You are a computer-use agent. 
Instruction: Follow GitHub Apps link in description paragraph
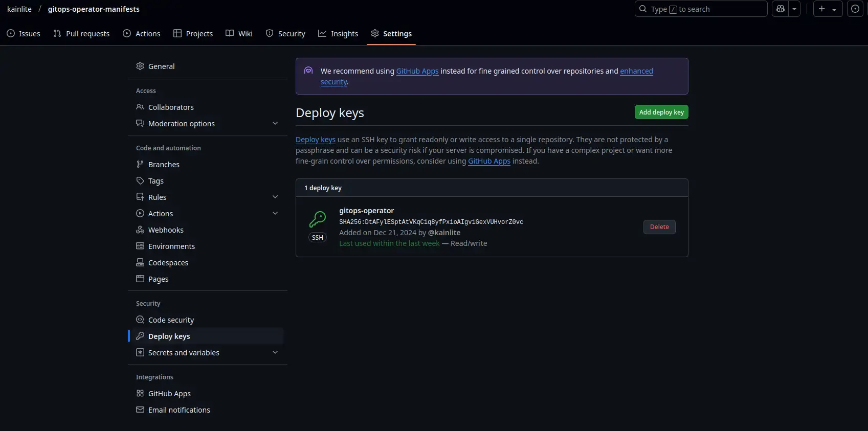tap(489, 161)
